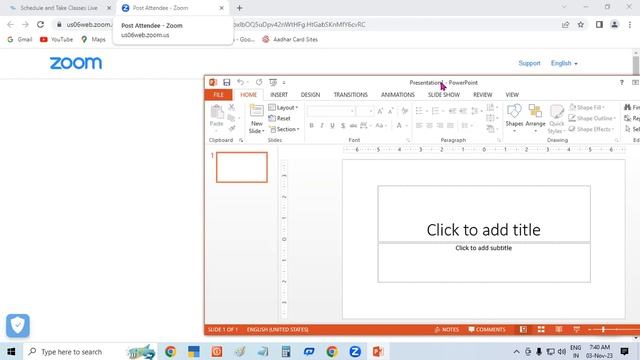Switch to Reading view in status bar
Image resolution: width=640 pixels, height=360 pixels.
(x=558, y=329)
